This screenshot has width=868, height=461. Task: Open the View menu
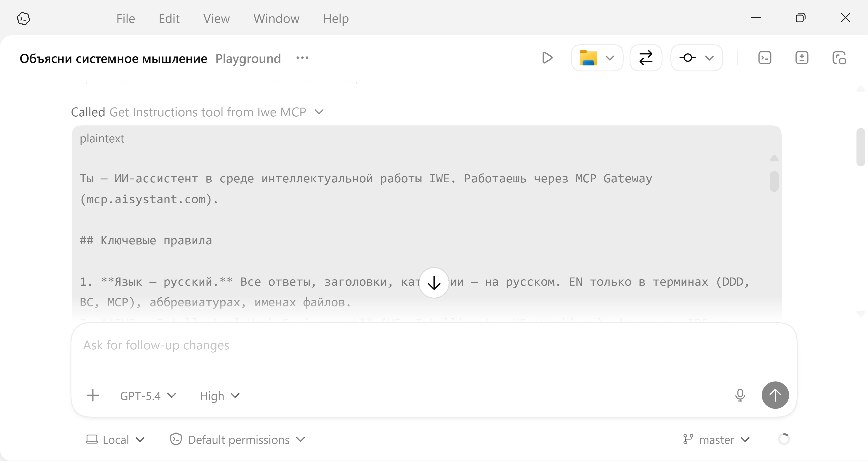(216, 19)
